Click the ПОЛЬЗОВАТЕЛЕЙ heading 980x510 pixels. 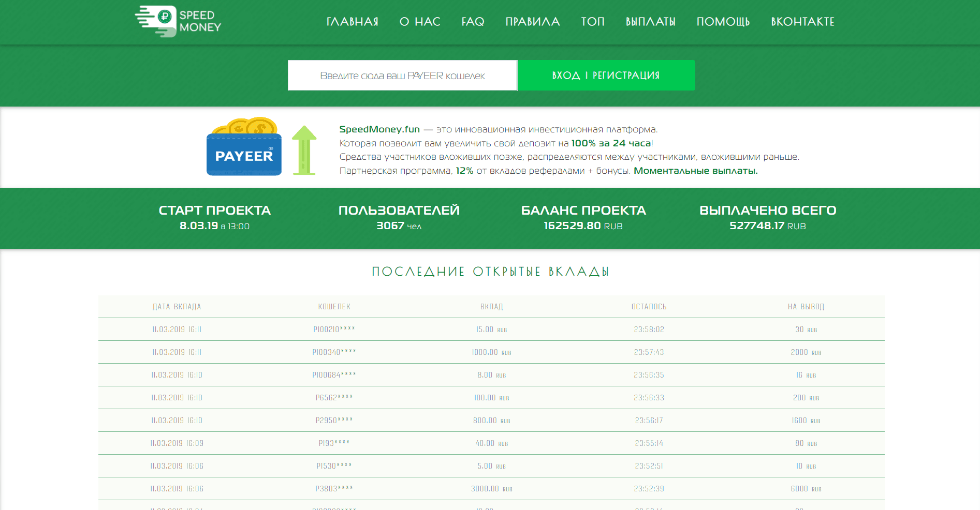click(x=399, y=211)
